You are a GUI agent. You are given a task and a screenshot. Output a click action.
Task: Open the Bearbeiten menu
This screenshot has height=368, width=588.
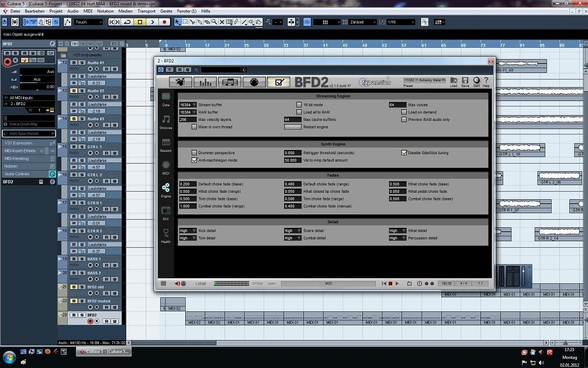tap(34, 11)
